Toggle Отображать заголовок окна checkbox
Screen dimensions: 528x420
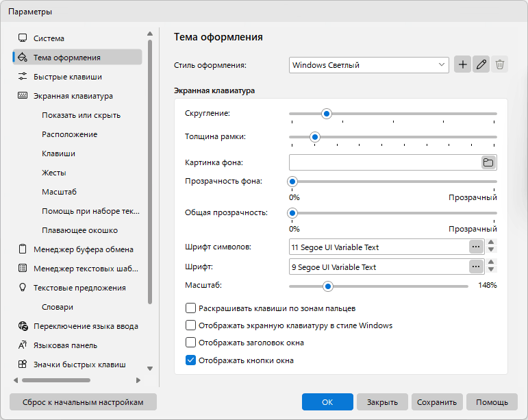pyautogui.click(x=190, y=343)
